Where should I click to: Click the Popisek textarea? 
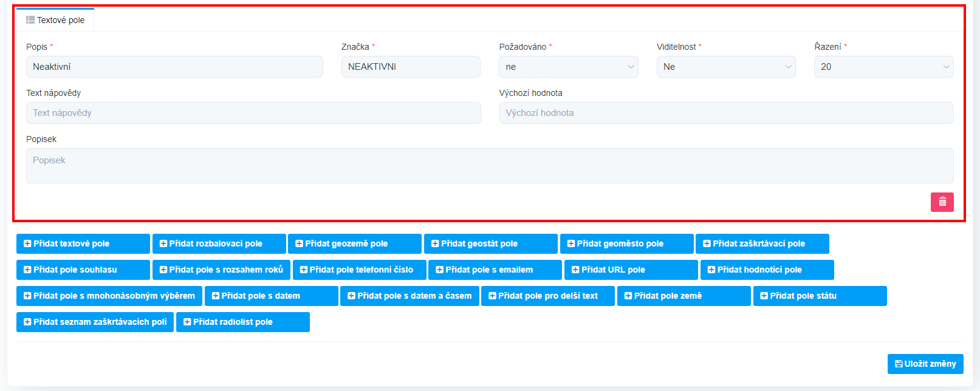[x=490, y=166]
